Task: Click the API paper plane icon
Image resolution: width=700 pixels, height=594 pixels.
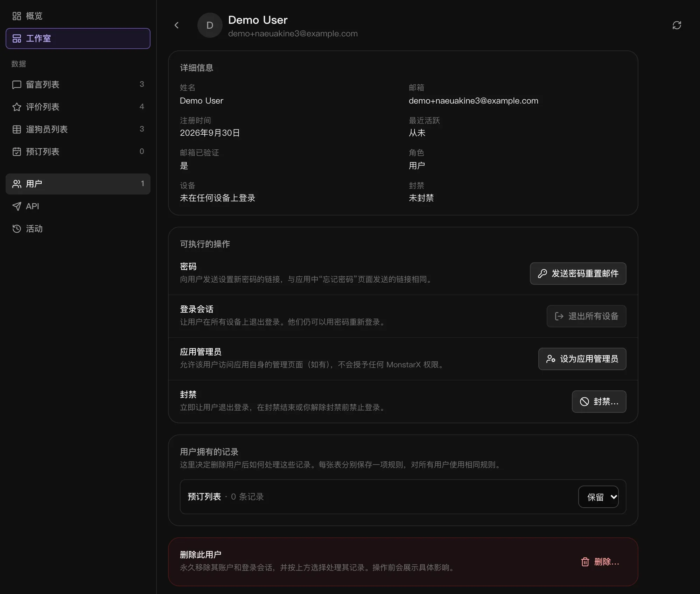Action: (17, 206)
